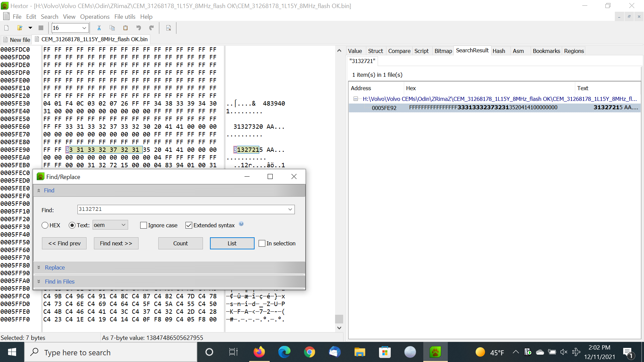Click the Open file toolbar icon

point(20,28)
